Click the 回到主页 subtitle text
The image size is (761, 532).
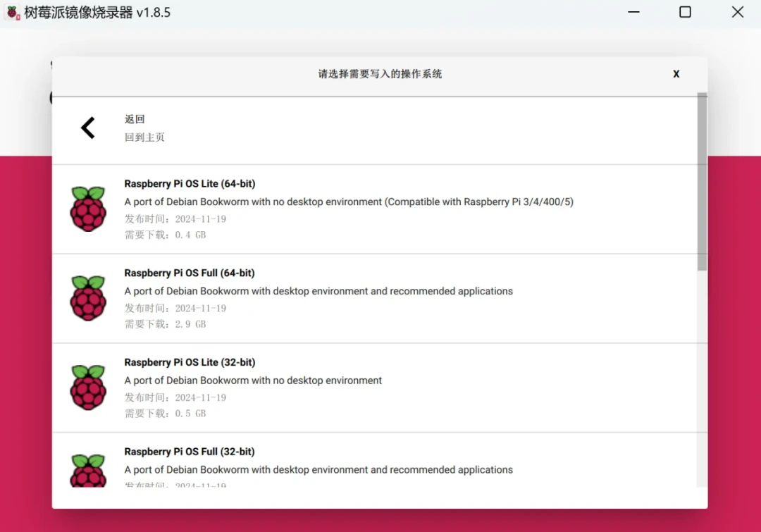(x=144, y=137)
